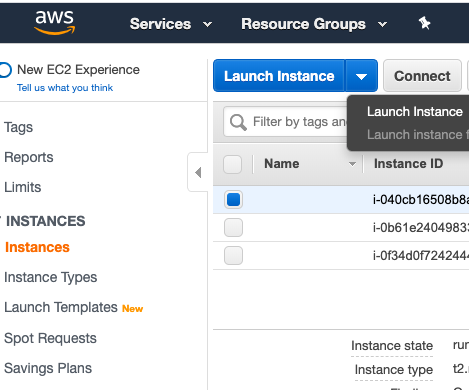Sort by the Instance ID column header

[408, 164]
